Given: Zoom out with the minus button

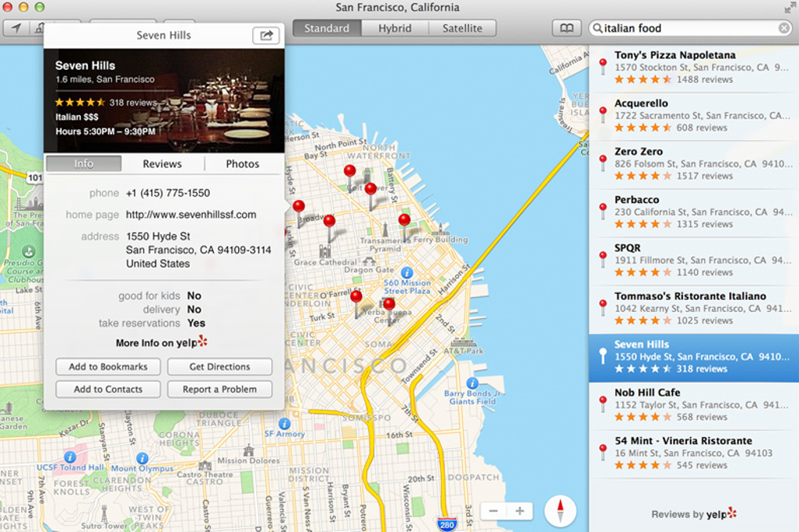Looking at the screenshot, I should (493, 511).
